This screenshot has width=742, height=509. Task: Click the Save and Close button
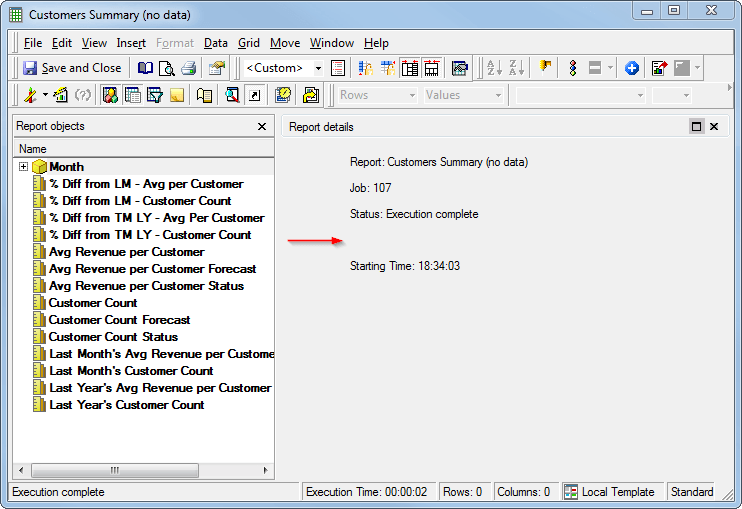tap(72, 68)
